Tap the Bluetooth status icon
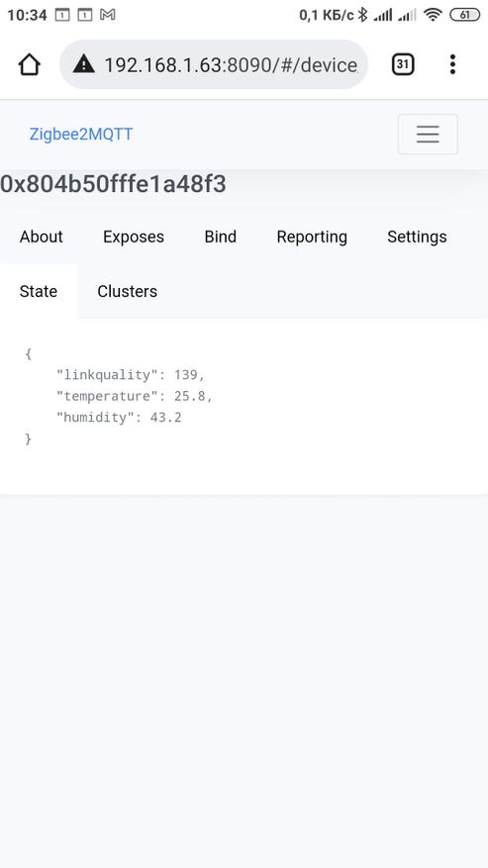Viewport: 488px width, 868px height. pyautogui.click(x=362, y=15)
